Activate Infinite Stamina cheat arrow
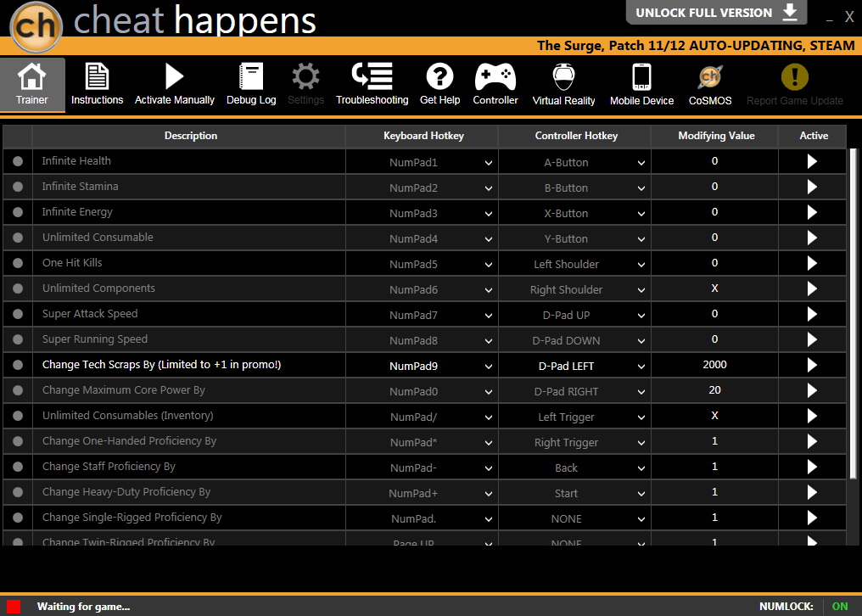The image size is (862, 616). pyautogui.click(x=812, y=187)
